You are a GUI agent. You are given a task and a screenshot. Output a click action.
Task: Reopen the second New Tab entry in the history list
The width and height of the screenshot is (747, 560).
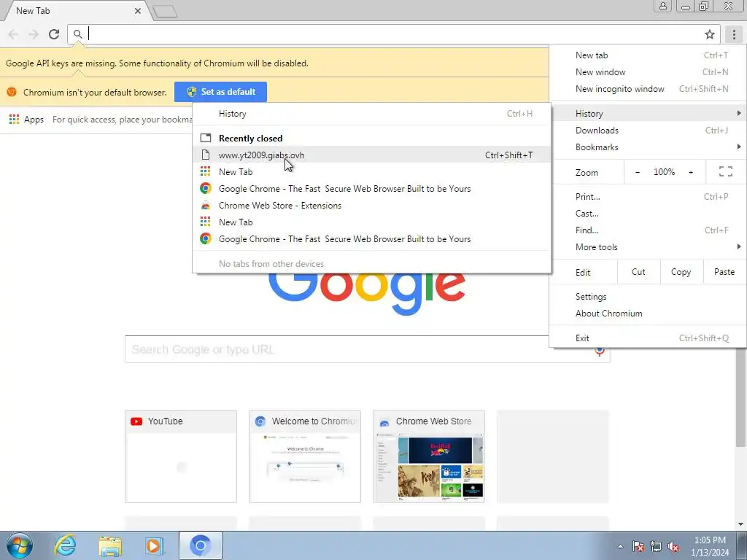(371, 222)
